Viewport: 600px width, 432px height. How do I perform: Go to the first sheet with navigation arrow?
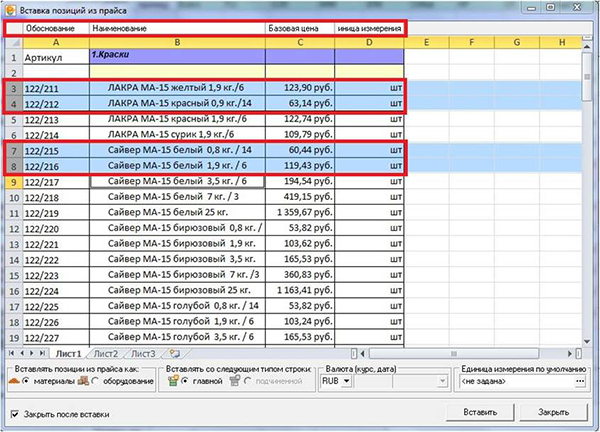point(12,353)
